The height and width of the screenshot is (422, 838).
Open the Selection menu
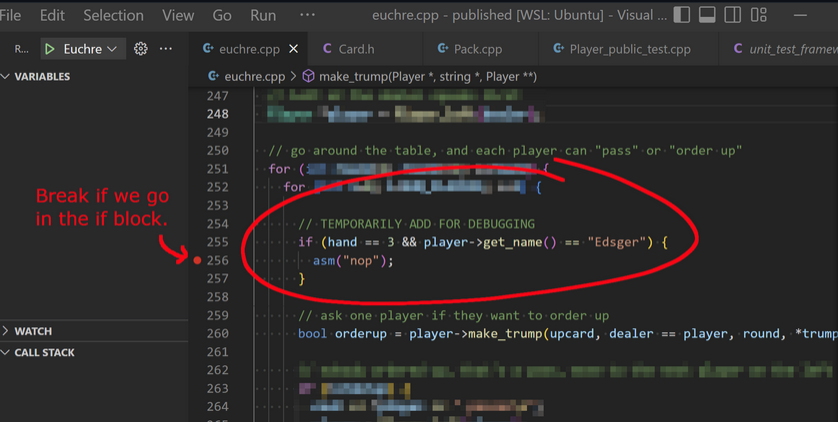(113, 15)
